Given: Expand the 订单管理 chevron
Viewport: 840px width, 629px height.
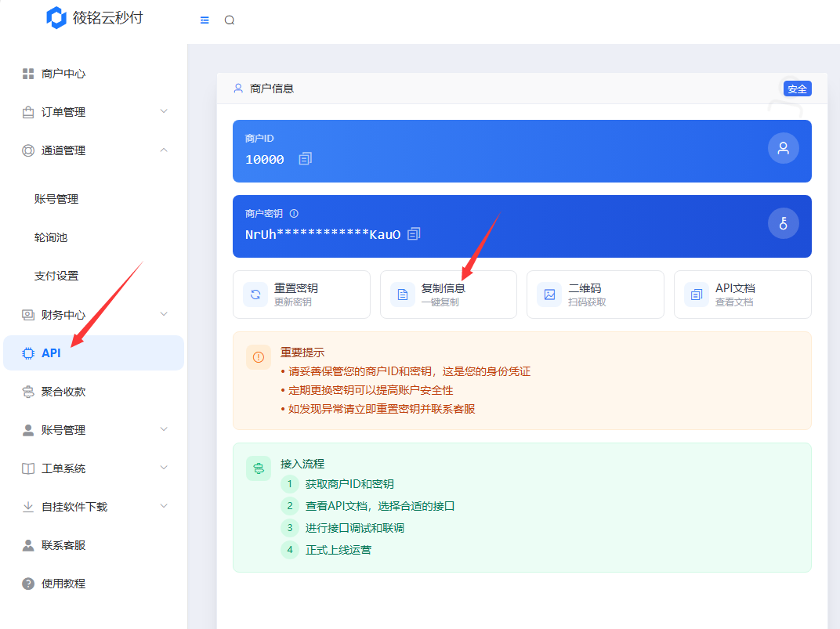Looking at the screenshot, I should [x=164, y=111].
